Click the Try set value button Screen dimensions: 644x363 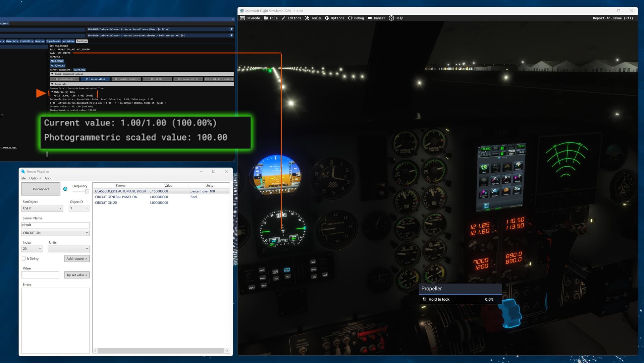[x=77, y=275]
